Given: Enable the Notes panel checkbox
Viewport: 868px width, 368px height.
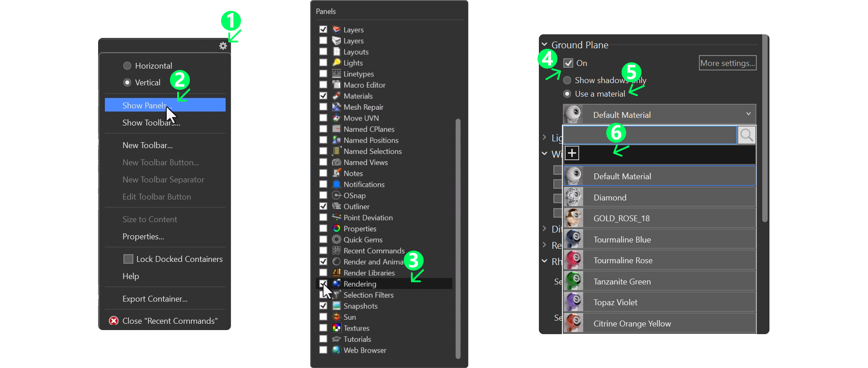Looking at the screenshot, I should pos(323,173).
